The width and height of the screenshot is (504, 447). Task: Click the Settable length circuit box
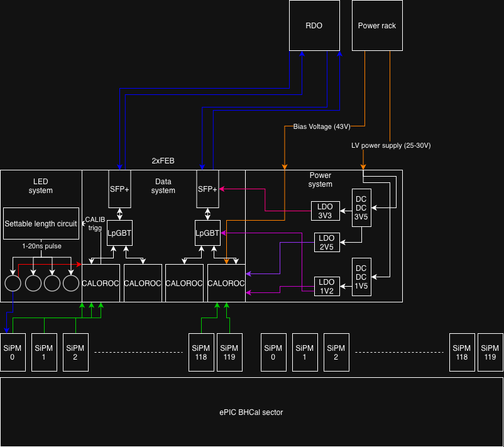[41, 223]
